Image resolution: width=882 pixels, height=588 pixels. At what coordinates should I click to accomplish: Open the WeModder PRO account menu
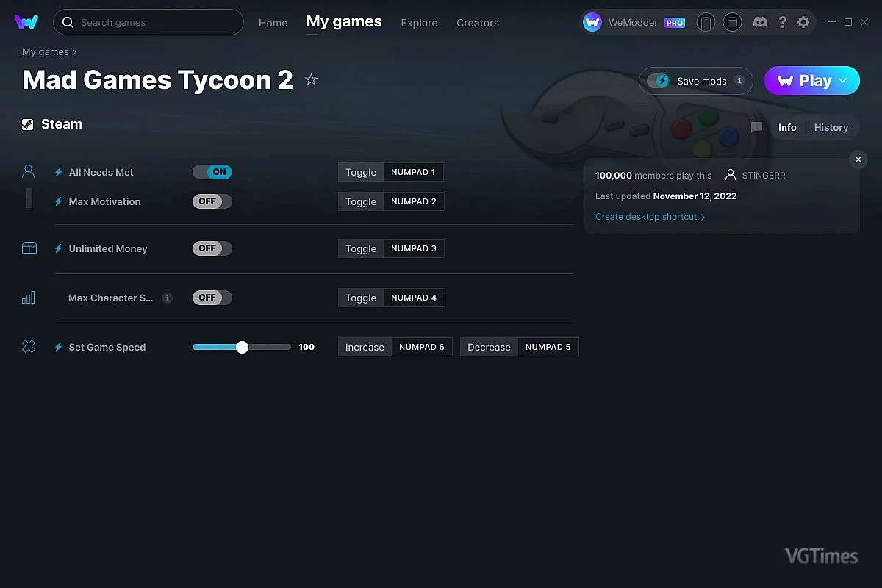(x=634, y=23)
